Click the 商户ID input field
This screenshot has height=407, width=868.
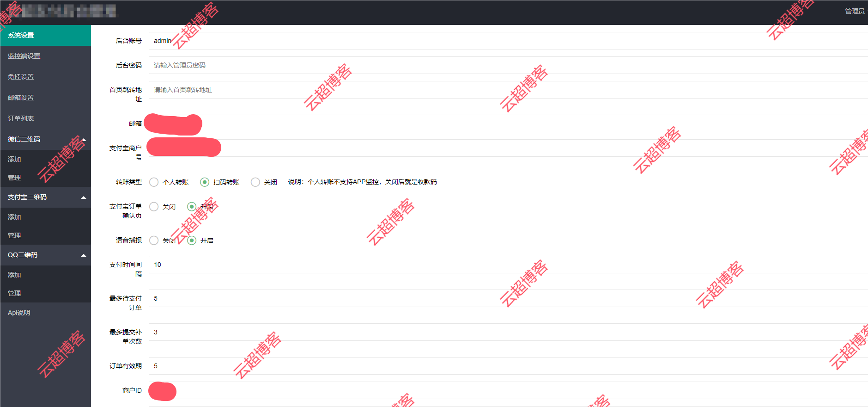pos(508,390)
